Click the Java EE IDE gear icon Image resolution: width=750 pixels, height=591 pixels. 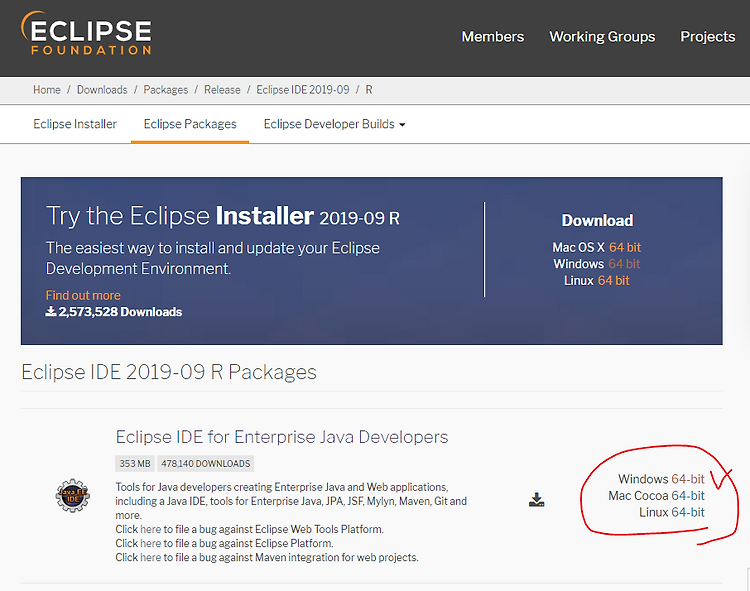[73, 496]
